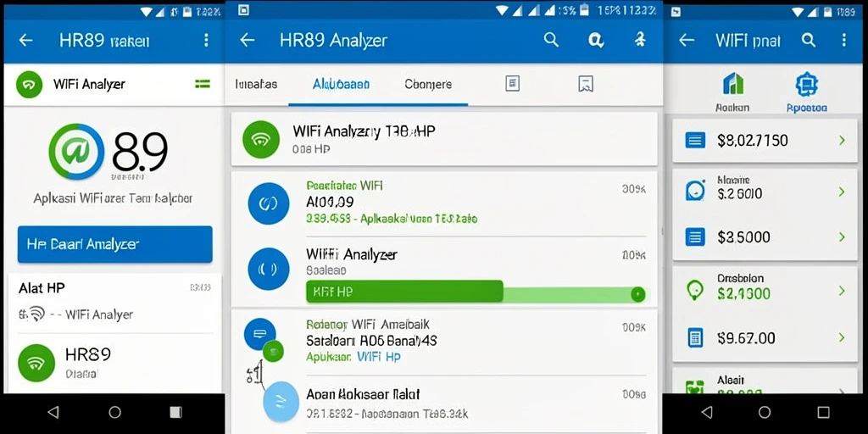The height and width of the screenshot is (434, 868).
Task: Tap the green list icon beside WiFi Analyzer
Action: [203, 84]
